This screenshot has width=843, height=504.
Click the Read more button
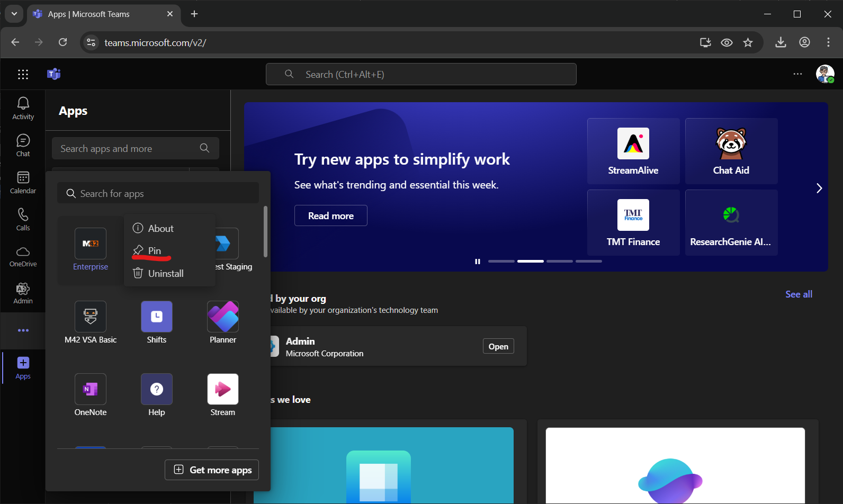point(331,215)
